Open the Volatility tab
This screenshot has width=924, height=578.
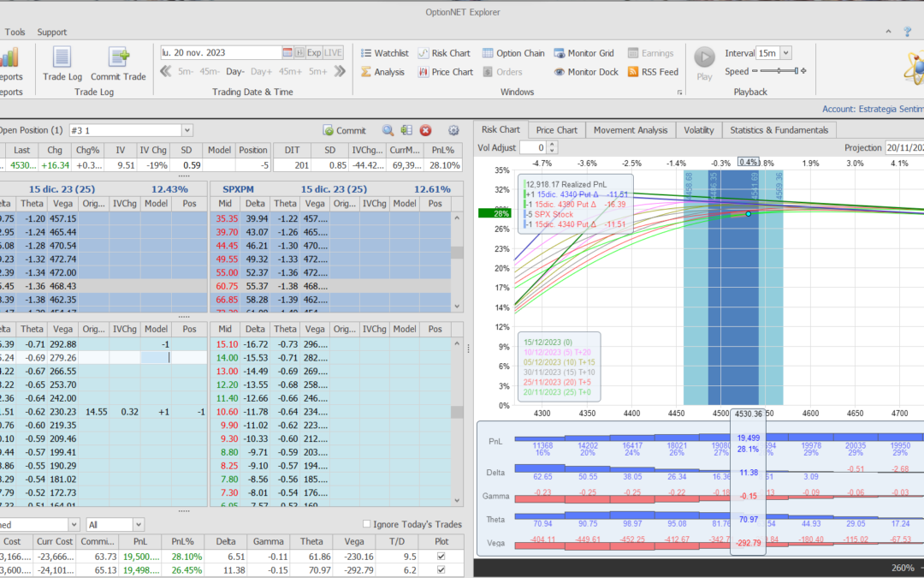coord(699,130)
